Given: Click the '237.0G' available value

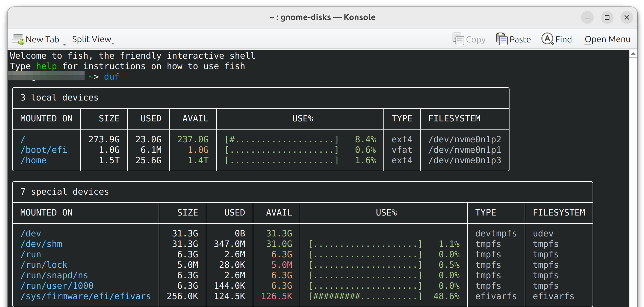Looking at the screenshot, I should click(193, 139).
